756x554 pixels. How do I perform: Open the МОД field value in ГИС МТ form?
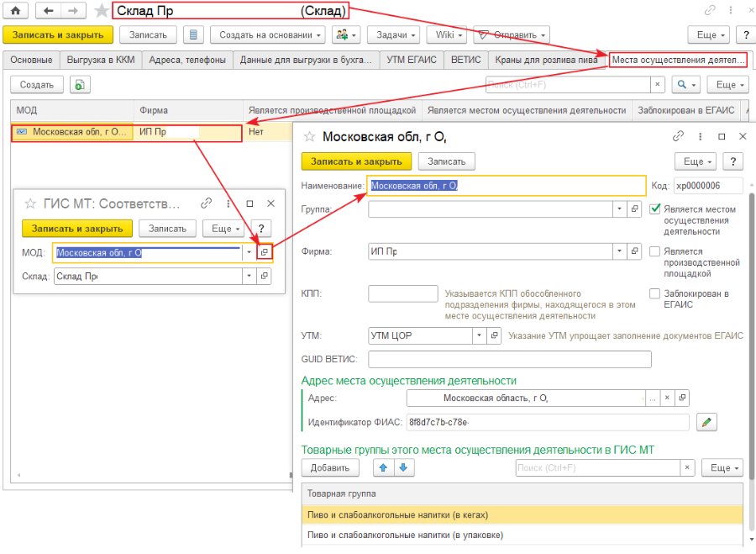265,252
